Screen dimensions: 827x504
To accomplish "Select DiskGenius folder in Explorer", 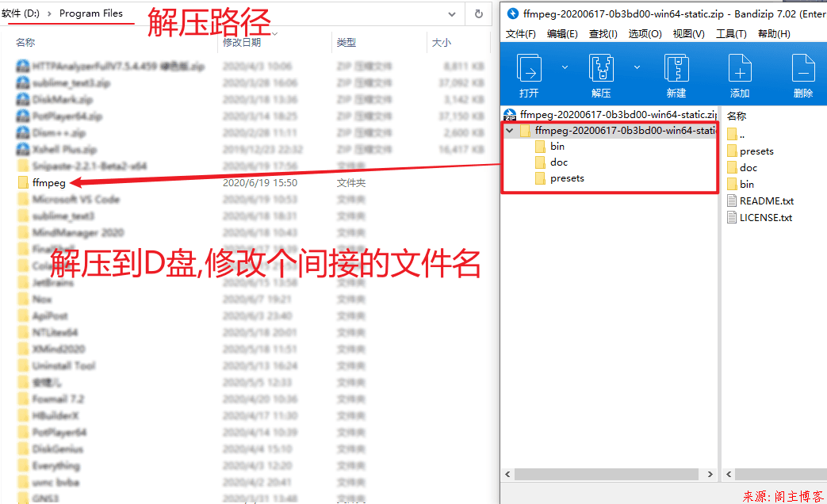I will (51, 449).
